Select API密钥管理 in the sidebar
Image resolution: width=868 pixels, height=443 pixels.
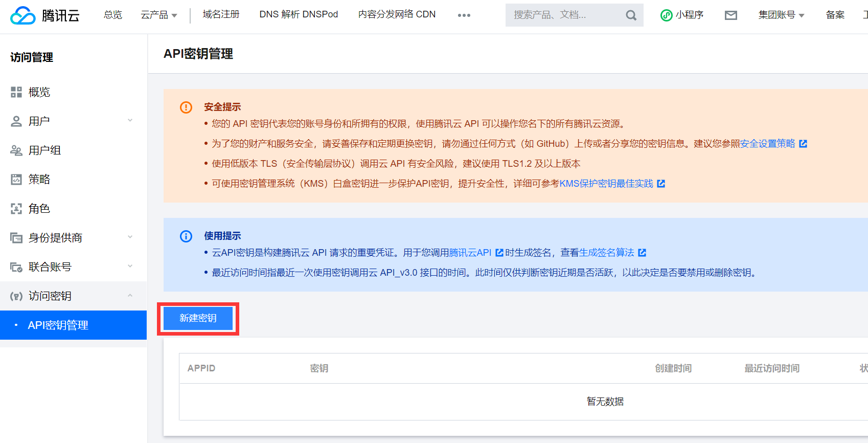pyautogui.click(x=58, y=325)
